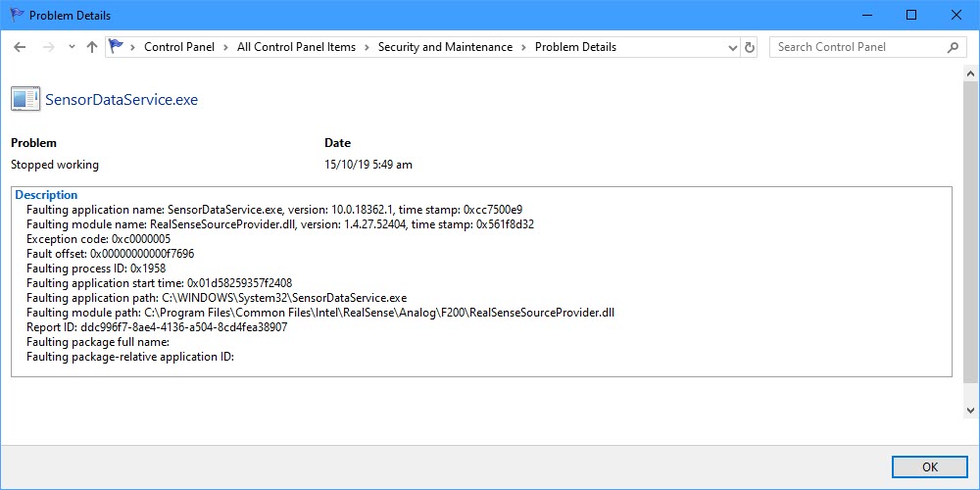Navigate to Control Panel breadcrumb
The width and height of the screenshot is (980, 490).
click(179, 47)
